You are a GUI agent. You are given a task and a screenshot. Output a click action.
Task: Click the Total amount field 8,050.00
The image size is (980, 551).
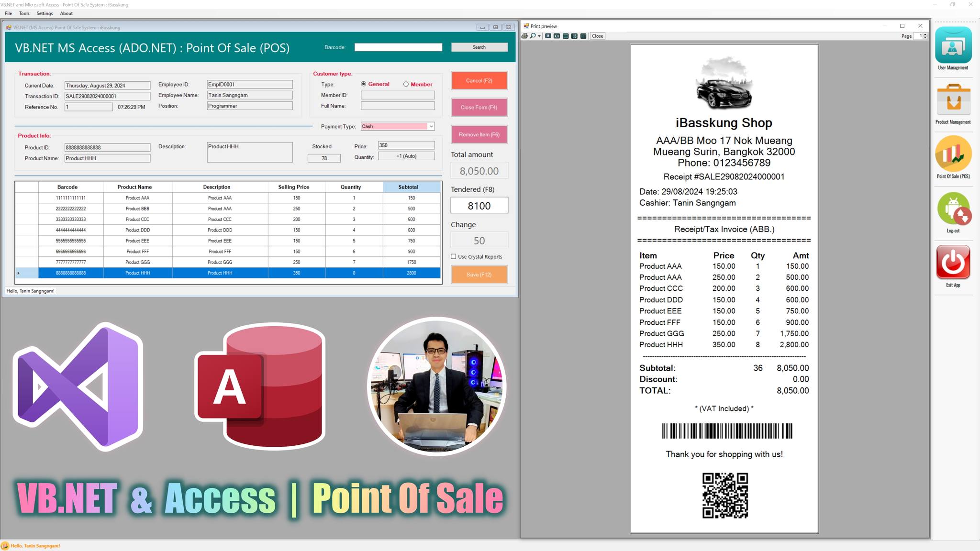[479, 171]
